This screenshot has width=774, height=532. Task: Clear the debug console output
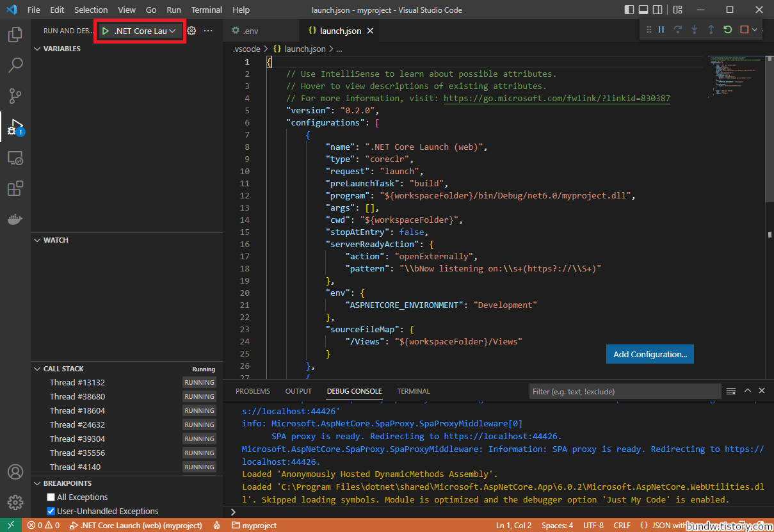[731, 391]
